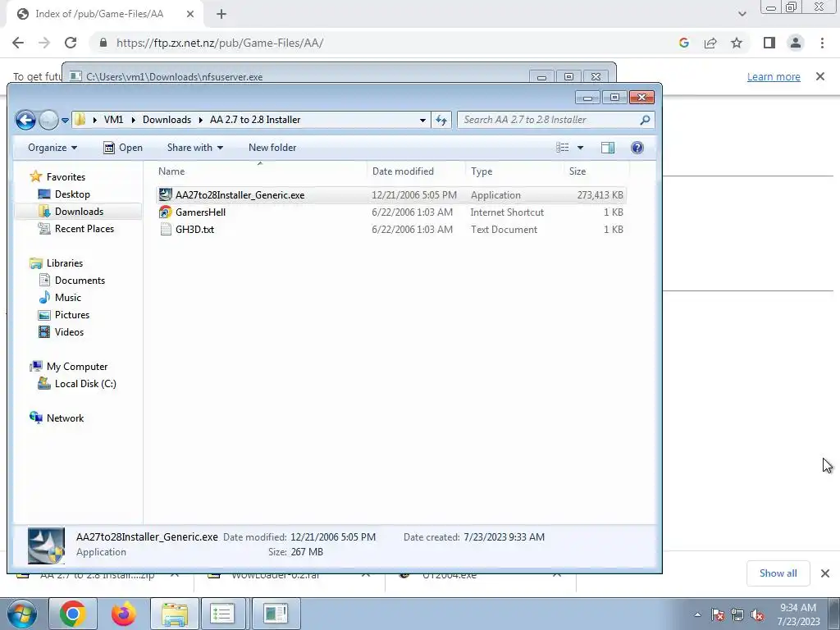Open the Organize menu

pyautogui.click(x=52, y=148)
